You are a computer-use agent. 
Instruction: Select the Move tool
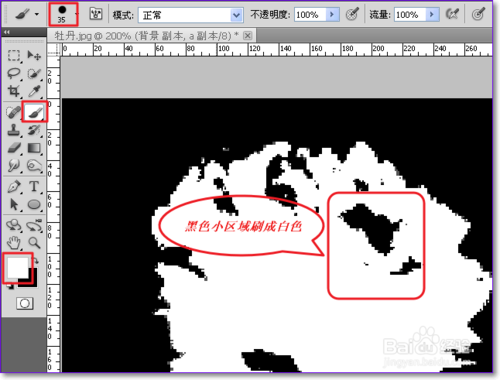34,55
